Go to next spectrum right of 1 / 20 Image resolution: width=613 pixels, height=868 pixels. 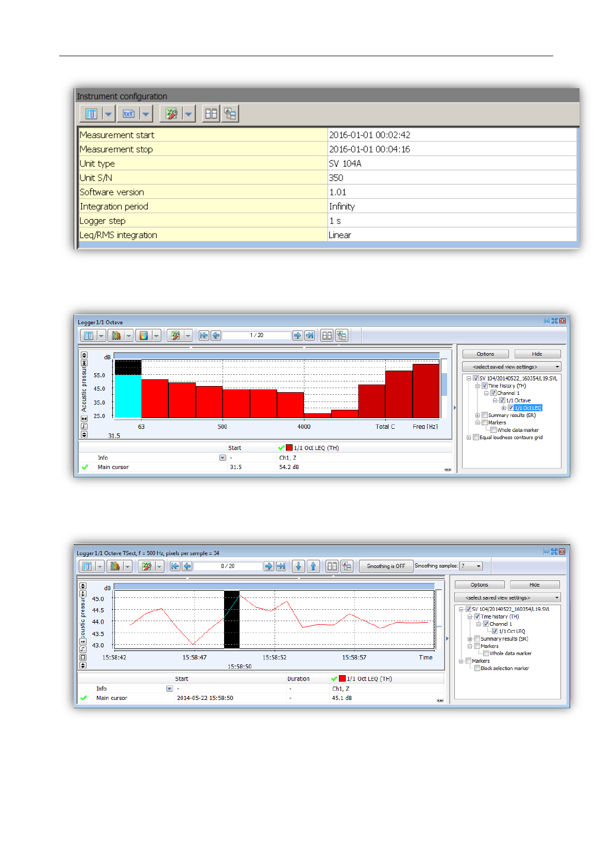click(297, 336)
